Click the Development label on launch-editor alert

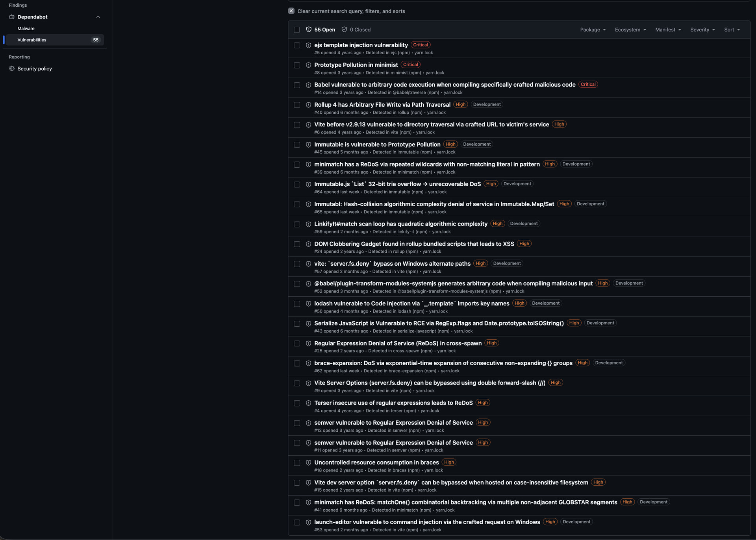[x=576, y=522]
